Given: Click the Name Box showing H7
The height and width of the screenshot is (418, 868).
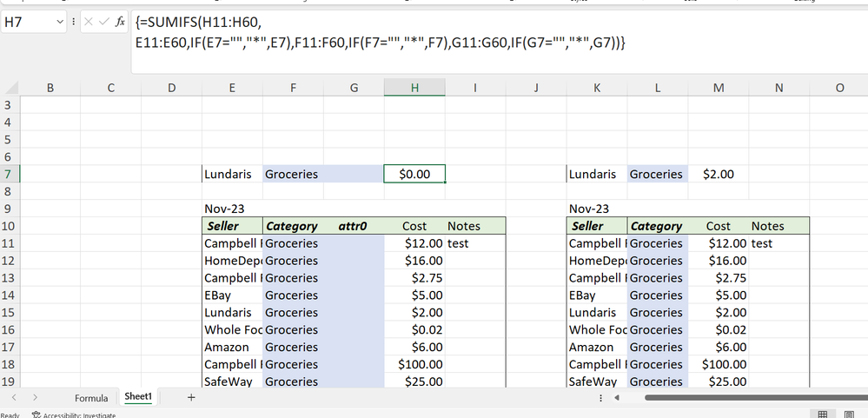Looking at the screenshot, I should 29,22.
